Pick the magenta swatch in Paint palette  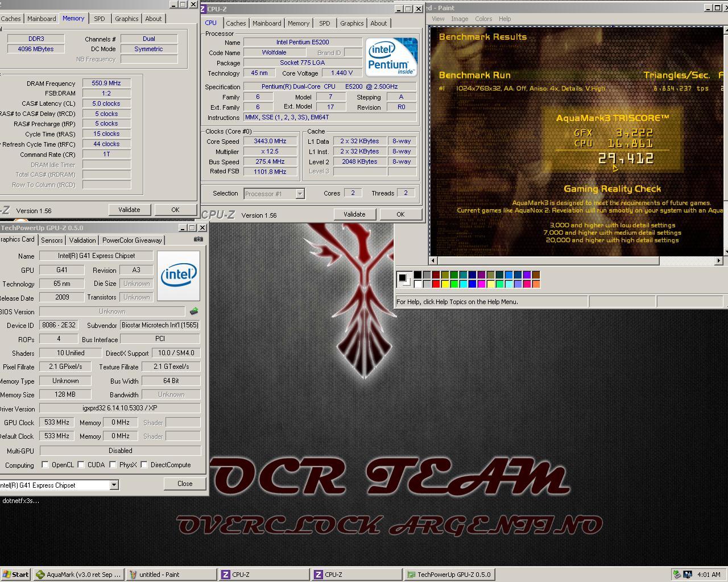tap(481, 284)
